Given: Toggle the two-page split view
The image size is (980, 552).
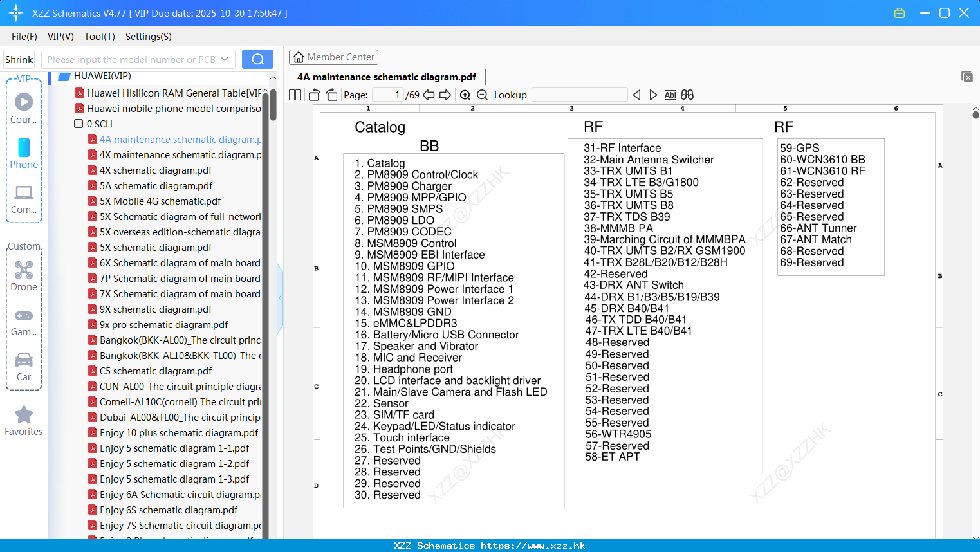Looking at the screenshot, I should pyautogui.click(x=295, y=95).
